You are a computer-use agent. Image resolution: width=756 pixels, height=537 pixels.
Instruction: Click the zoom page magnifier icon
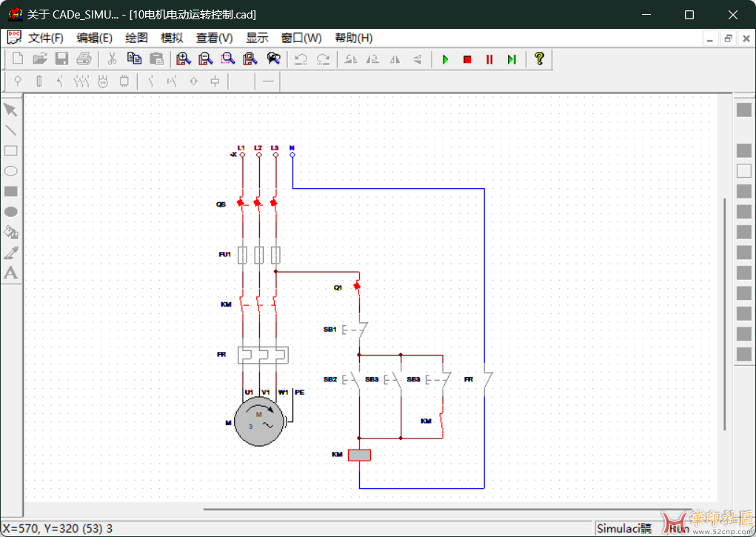pyautogui.click(x=250, y=59)
